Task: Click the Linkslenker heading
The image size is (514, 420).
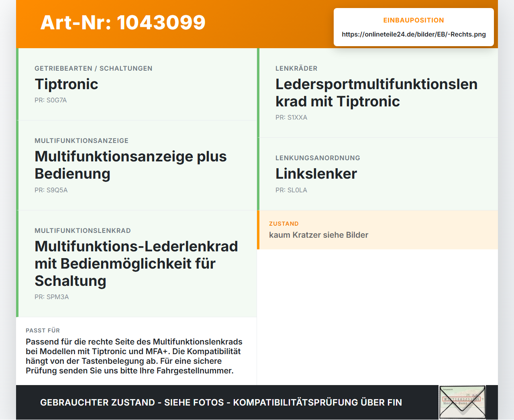Action: click(316, 173)
